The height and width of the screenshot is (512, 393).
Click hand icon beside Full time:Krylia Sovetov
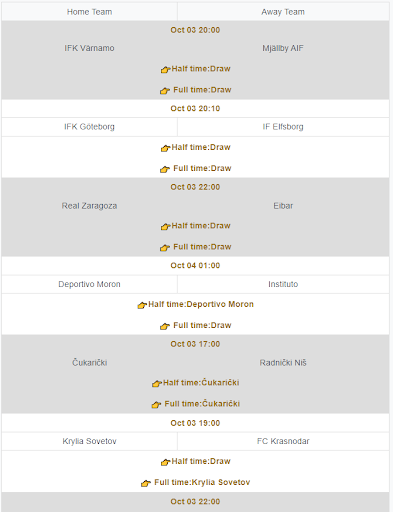coord(146,483)
